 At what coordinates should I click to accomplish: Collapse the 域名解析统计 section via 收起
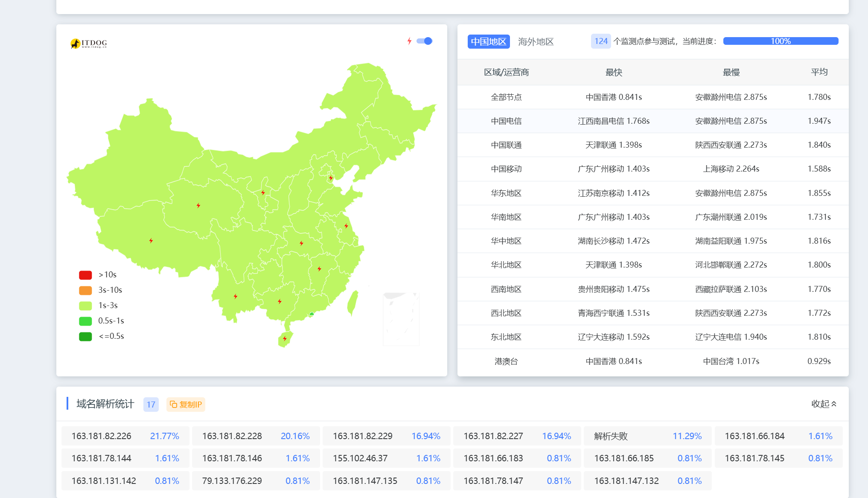(x=824, y=404)
